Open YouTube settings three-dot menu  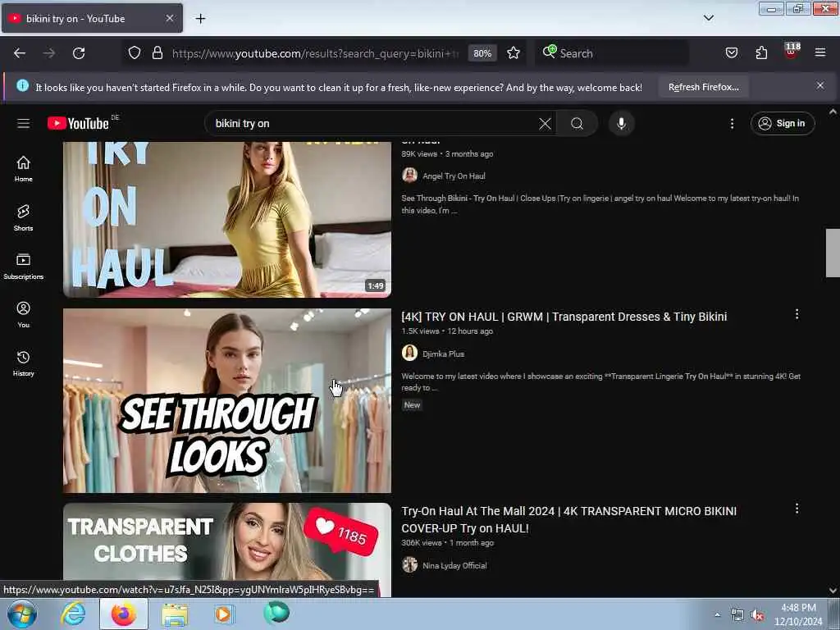(732, 124)
